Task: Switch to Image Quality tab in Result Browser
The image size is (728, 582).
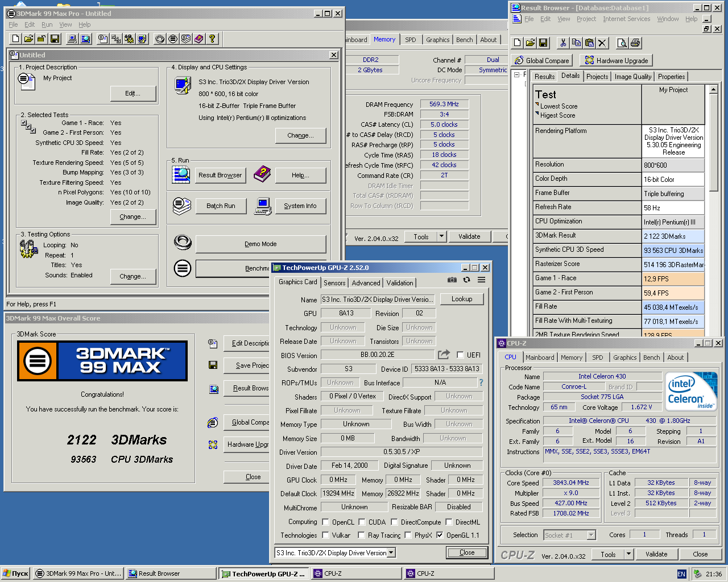Action: (x=633, y=77)
